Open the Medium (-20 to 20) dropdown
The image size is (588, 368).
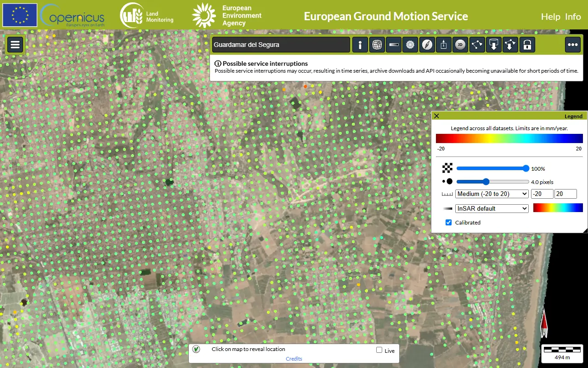(x=492, y=194)
